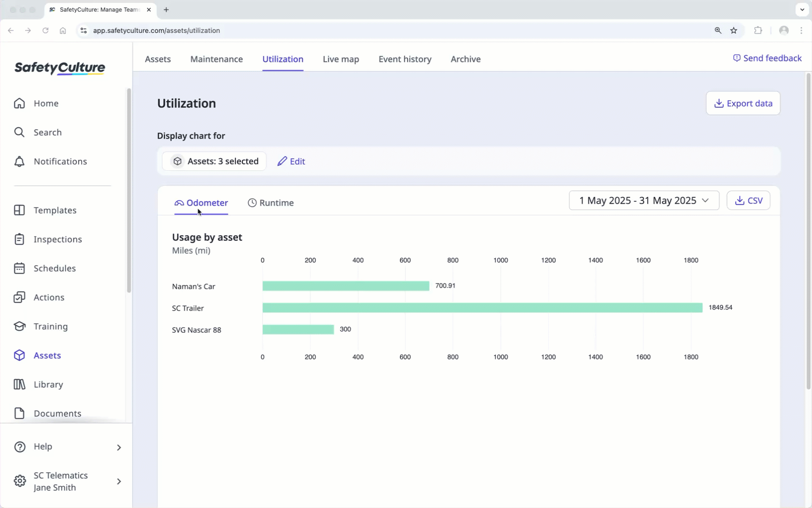The height and width of the screenshot is (508, 812).
Task: Open the Event history tab
Action: tap(405, 59)
